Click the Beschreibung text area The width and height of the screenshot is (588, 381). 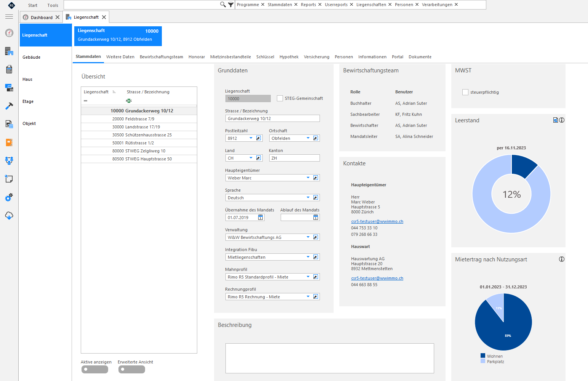tap(330, 358)
